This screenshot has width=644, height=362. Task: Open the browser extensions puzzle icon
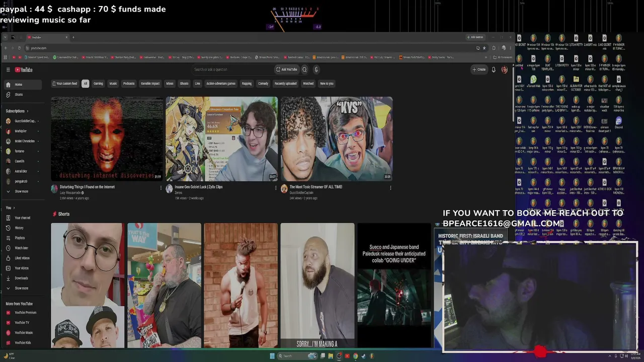point(493,48)
